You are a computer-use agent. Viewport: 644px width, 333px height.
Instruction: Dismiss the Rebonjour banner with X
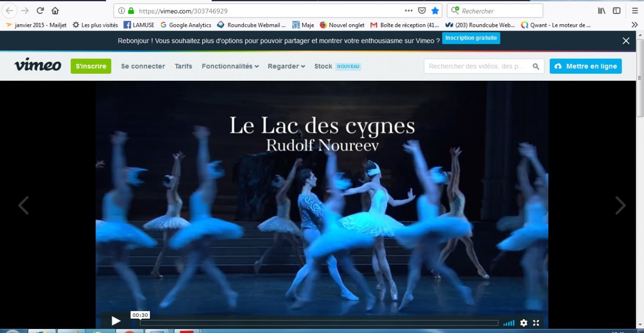tap(626, 41)
